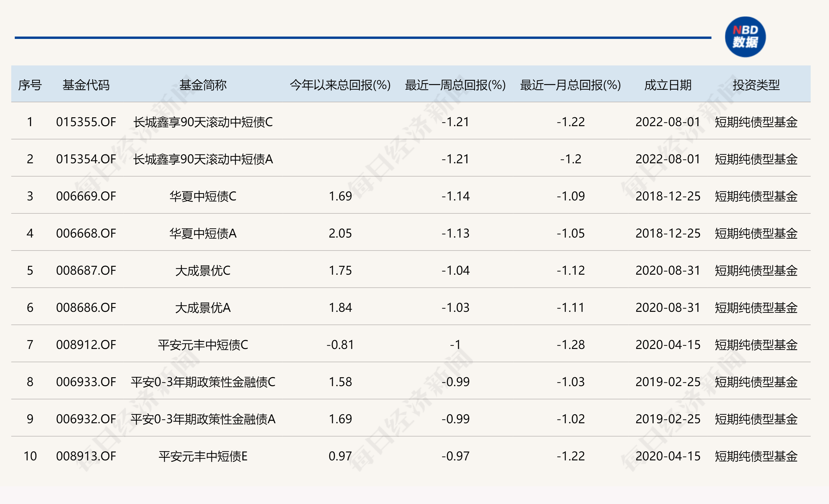Click monthly return -1.09
The height and width of the screenshot is (504, 829).
click(571, 196)
